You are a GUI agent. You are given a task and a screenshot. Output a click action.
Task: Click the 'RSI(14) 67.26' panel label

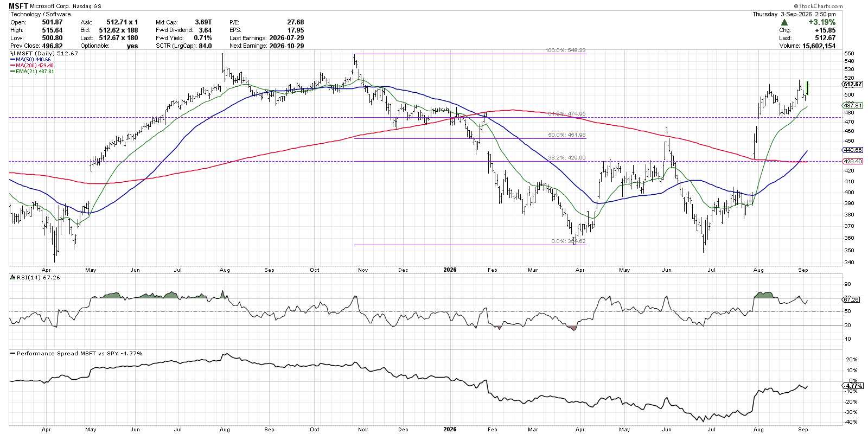pyautogui.click(x=39, y=278)
